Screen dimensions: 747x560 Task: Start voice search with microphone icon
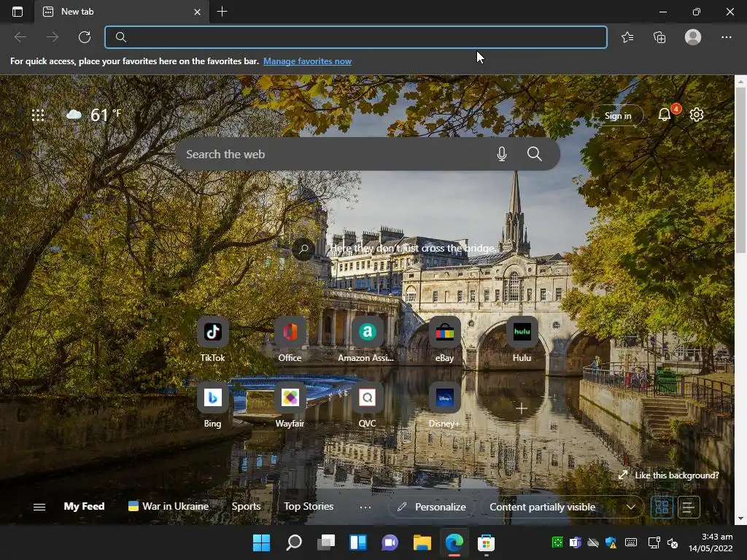tap(502, 154)
